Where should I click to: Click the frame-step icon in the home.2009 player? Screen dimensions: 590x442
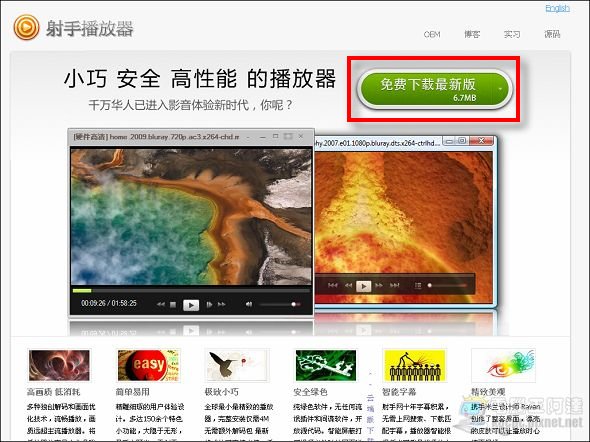tap(209, 304)
